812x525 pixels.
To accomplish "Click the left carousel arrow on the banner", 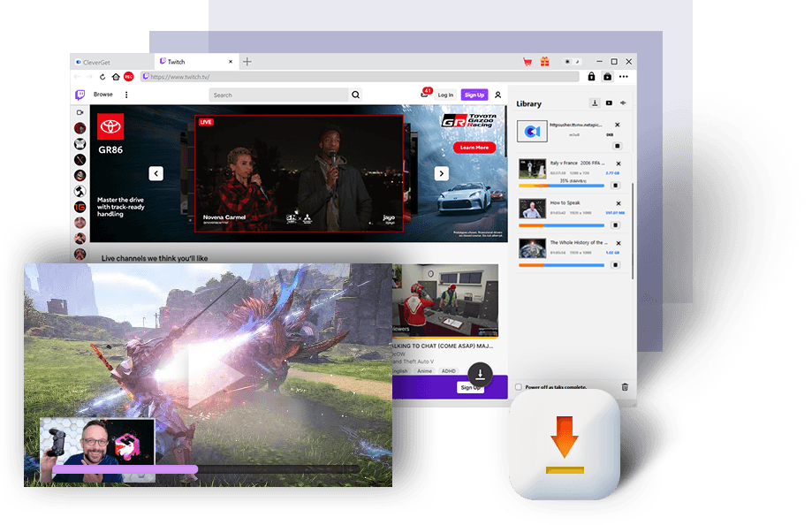I will (156, 174).
